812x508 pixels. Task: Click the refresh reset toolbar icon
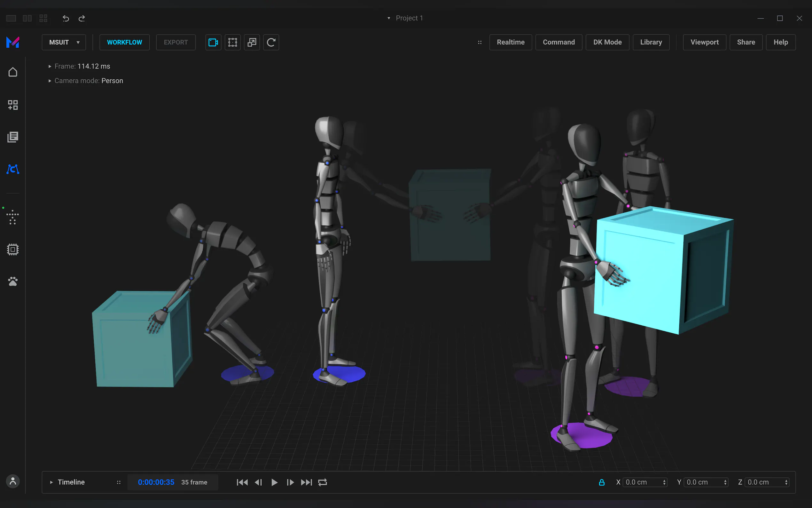271,42
